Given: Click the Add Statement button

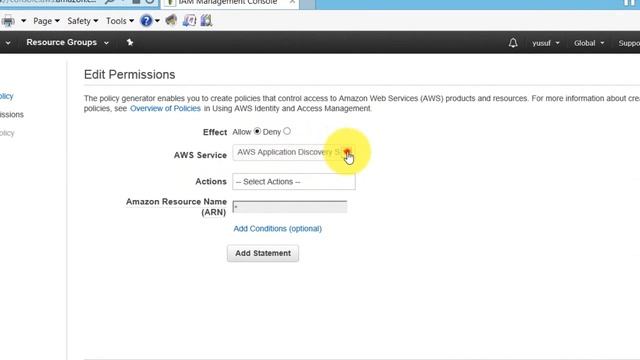Looking at the screenshot, I should [x=263, y=253].
